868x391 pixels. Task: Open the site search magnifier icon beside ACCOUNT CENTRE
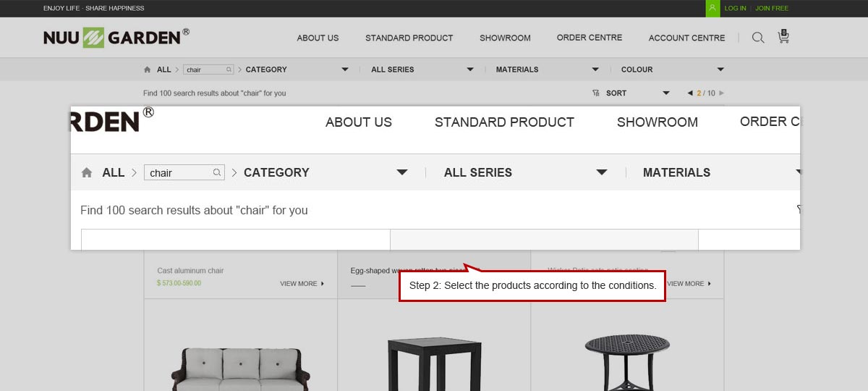(757, 38)
